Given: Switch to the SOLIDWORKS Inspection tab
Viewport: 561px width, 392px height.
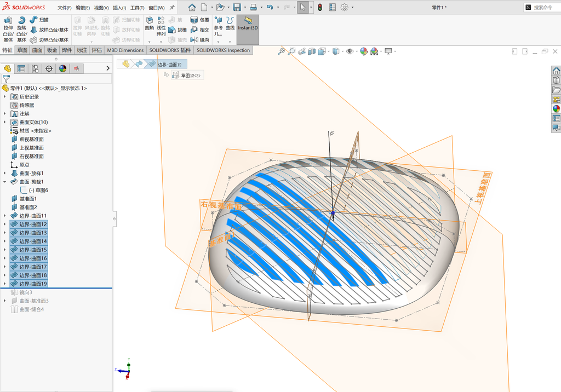Looking at the screenshot, I should pos(224,50).
